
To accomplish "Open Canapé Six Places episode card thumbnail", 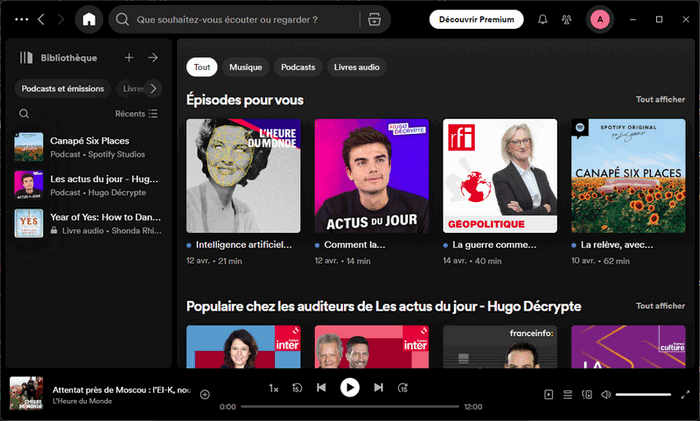I will [x=628, y=176].
